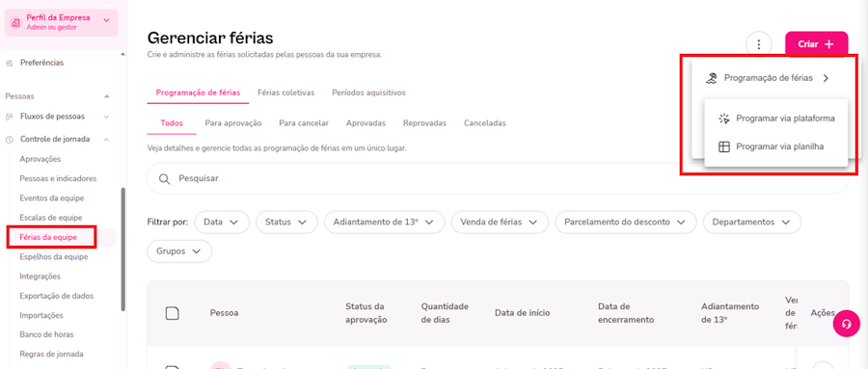Select the Para aprovação sub-tab
The width and height of the screenshot is (868, 369).
[233, 122]
